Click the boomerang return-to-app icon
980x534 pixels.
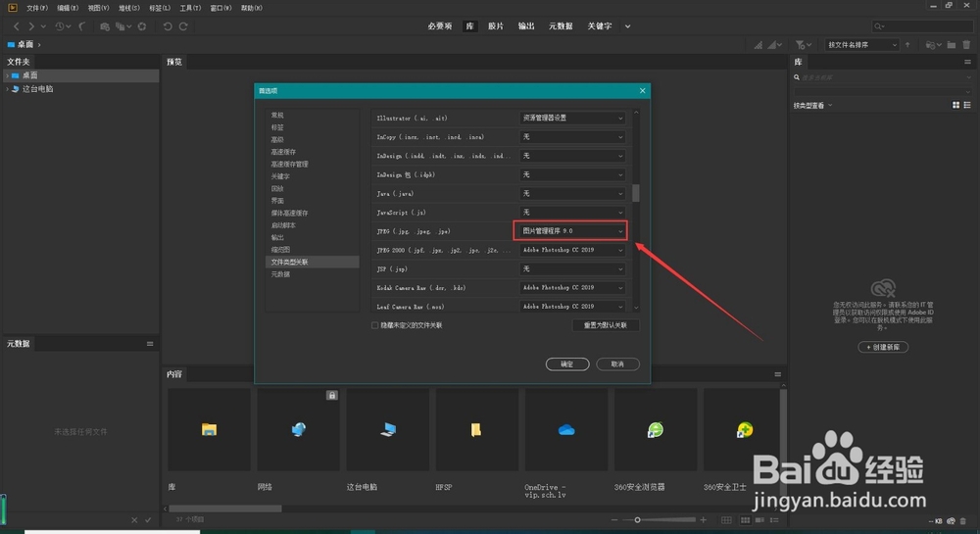tap(82, 26)
